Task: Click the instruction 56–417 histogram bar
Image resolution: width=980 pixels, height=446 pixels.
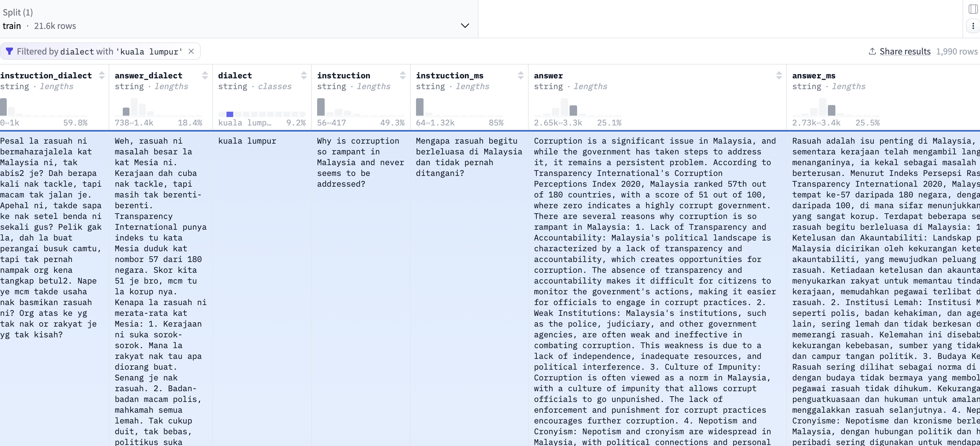Action: coord(321,107)
